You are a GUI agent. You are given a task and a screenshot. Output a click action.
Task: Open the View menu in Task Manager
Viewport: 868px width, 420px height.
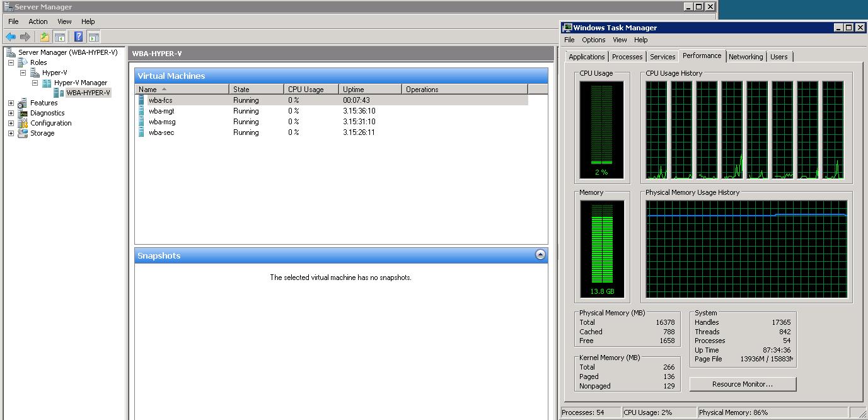click(x=620, y=40)
